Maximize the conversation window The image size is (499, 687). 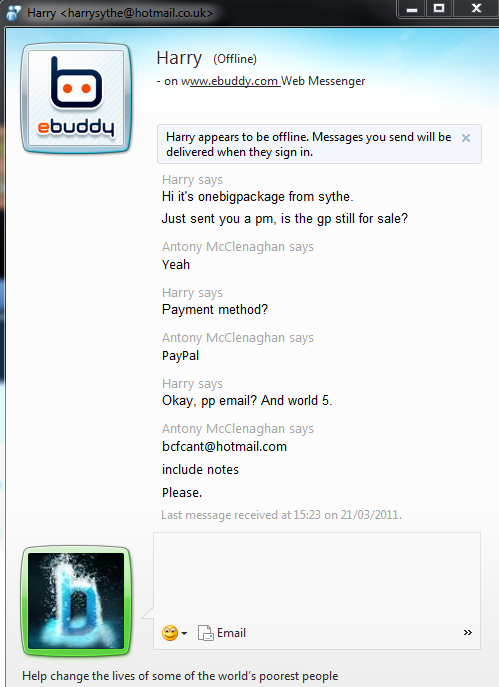(x=439, y=9)
